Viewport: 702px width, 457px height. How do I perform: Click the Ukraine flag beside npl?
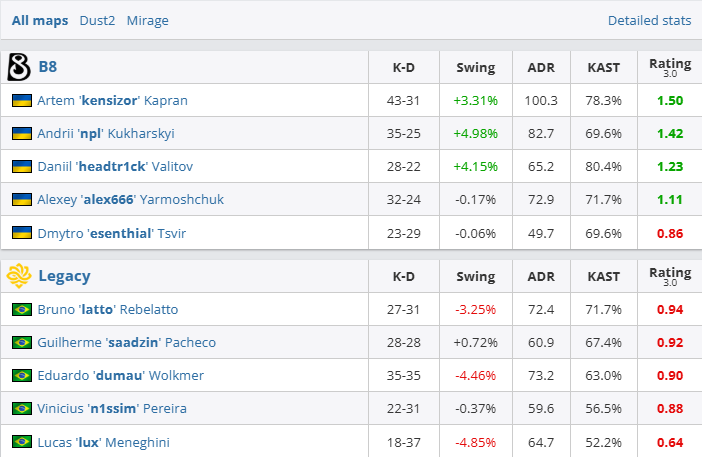(x=21, y=134)
